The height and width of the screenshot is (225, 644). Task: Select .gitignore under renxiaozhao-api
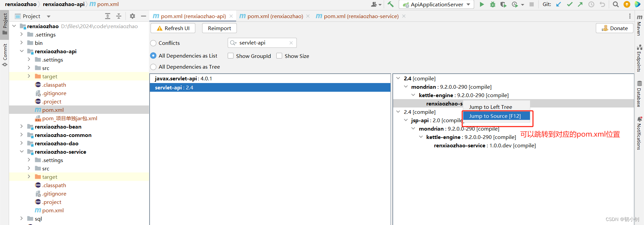(x=51, y=93)
